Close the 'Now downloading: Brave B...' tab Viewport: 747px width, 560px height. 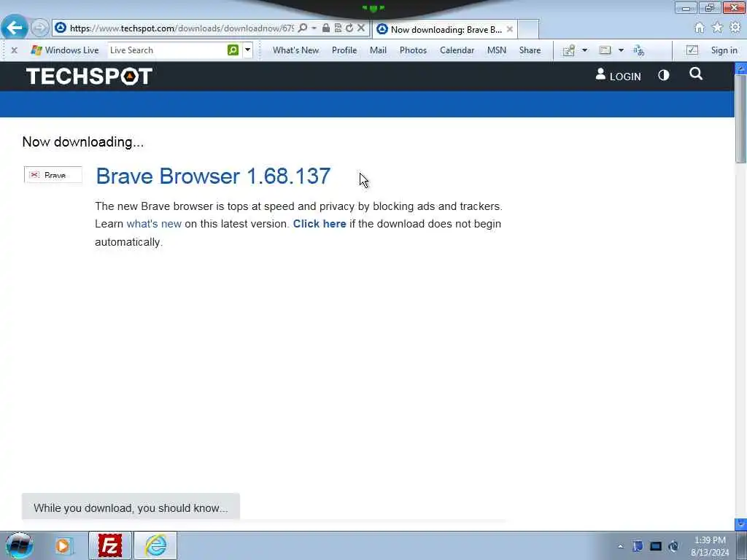click(x=510, y=29)
